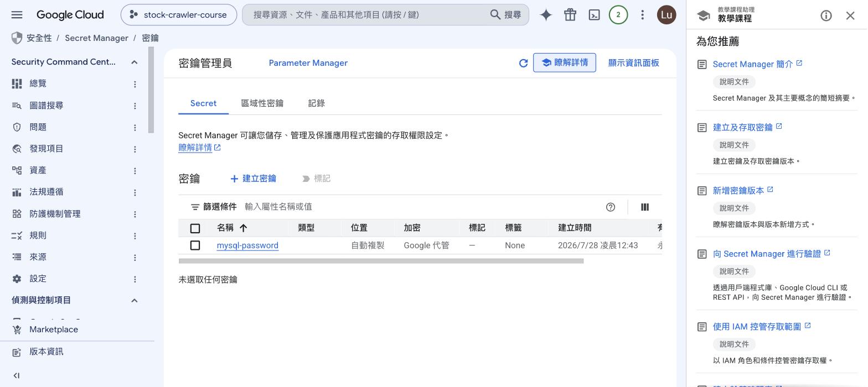Open 問題 in the sidebar
Screen dimensions: 868x387
click(38, 127)
